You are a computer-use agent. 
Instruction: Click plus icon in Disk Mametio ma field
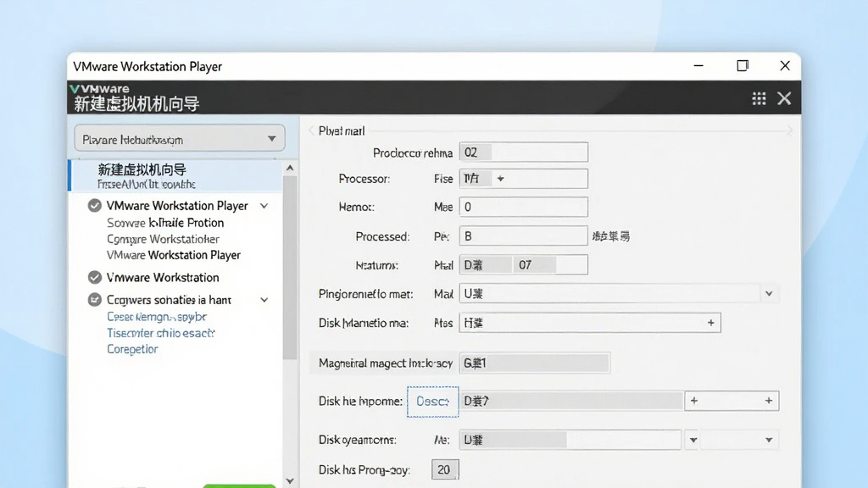(711, 323)
